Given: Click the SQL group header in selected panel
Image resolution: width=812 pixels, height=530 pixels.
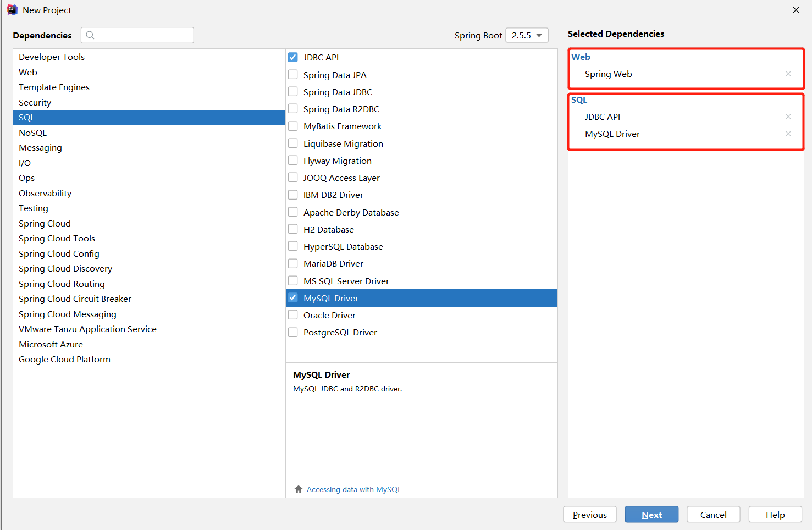Looking at the screenshot, I should pos(579,100).
